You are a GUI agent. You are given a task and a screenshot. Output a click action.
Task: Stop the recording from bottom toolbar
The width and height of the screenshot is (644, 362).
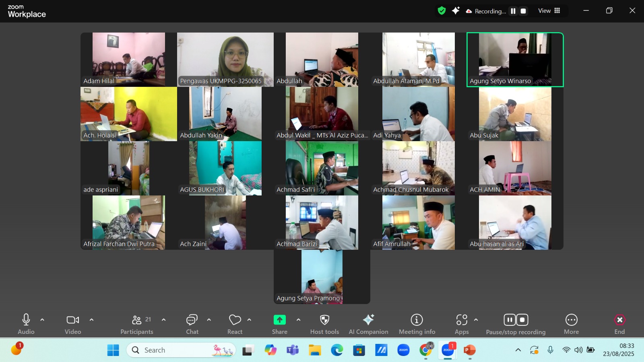click(x=522, y=320)
